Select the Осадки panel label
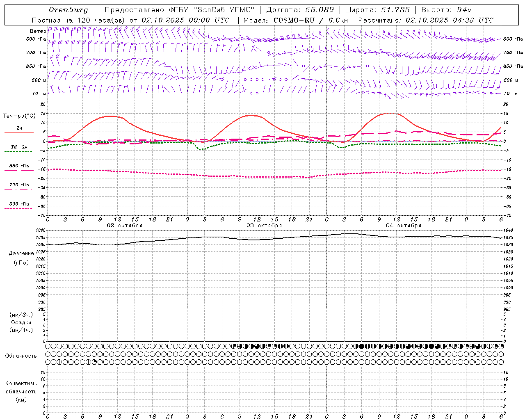Image resolution: width=525 pixels, height=420 pixels. (21, 322)
